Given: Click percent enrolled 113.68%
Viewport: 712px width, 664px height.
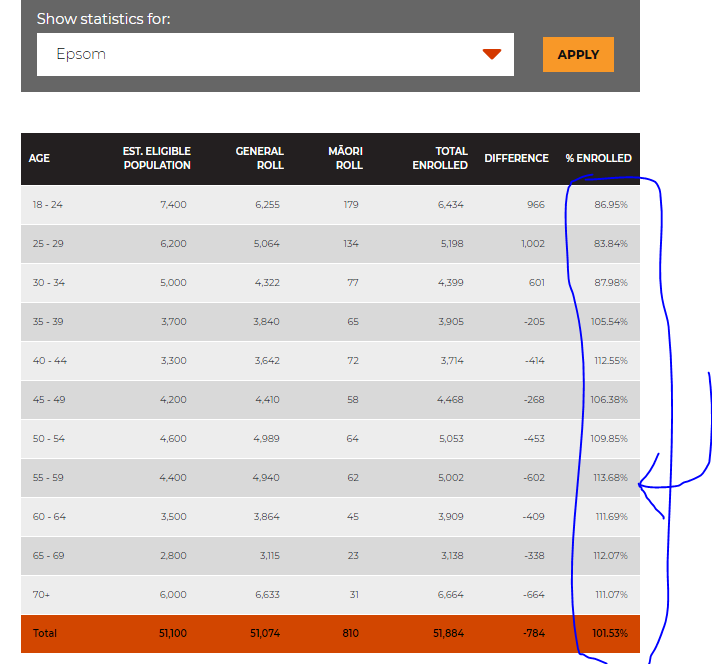Looking at the screenshot, I should tap(611, 478).
